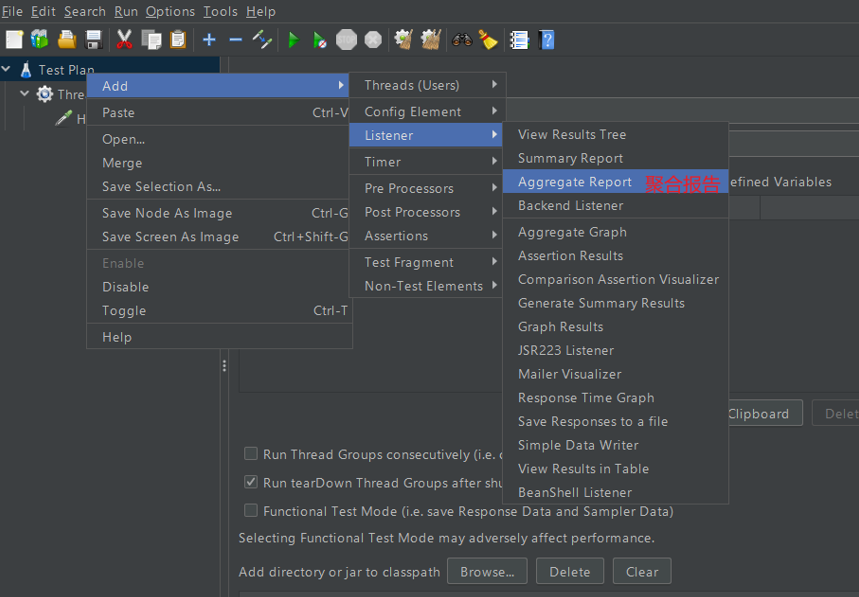
Task: Click the panel divider dots handle
Action: [224, 366]
